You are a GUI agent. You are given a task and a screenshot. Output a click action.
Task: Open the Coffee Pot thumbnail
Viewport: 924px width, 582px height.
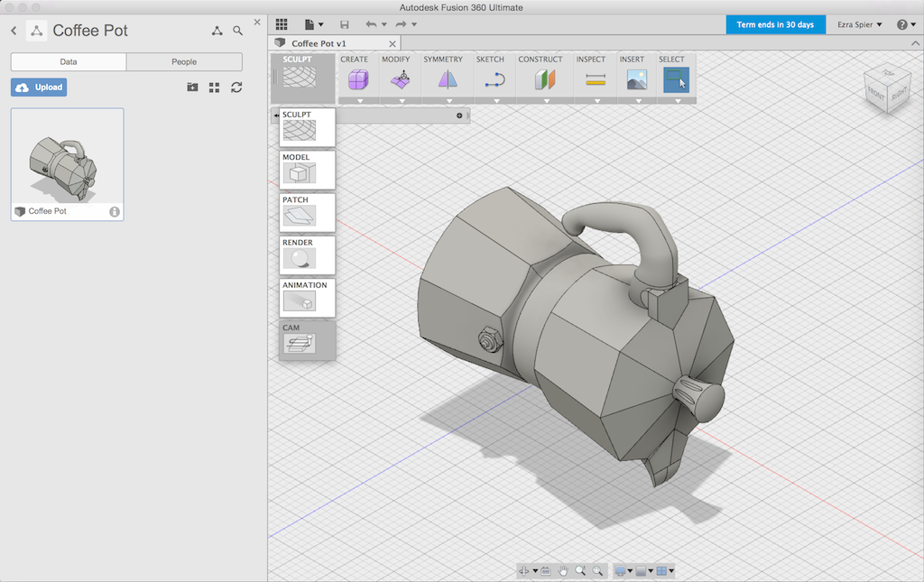67,157
